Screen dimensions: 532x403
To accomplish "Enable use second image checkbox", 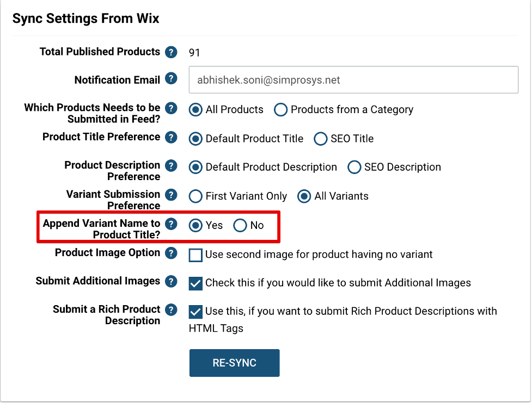I will pos(196,255).
